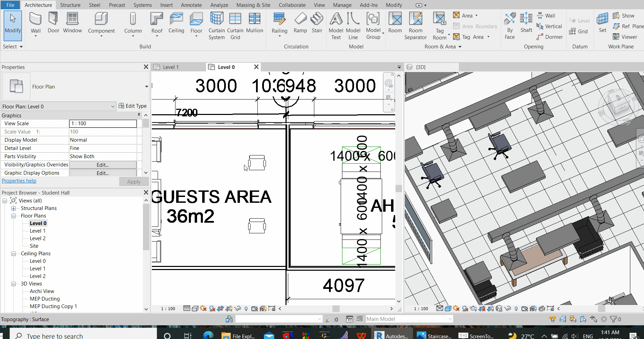Image resolution: width=644 pixels, height=339 pixels.
Task: Toggle Reveal Hidden Elements bulb in Level 0 view
Action: (x=246, y=308)
